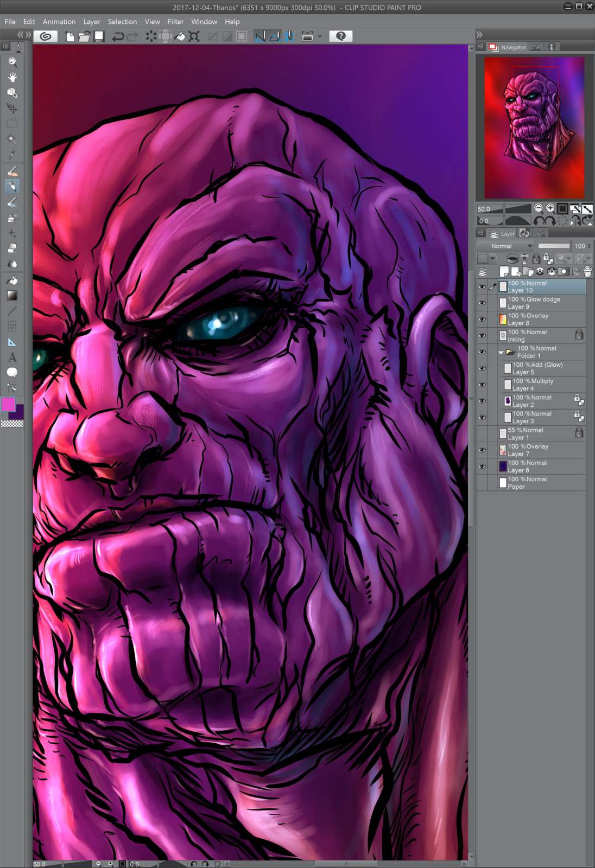Zoom in using navigator plus magnifier
The width and height of the screenshot is (595, 868).
click(550, 208)
